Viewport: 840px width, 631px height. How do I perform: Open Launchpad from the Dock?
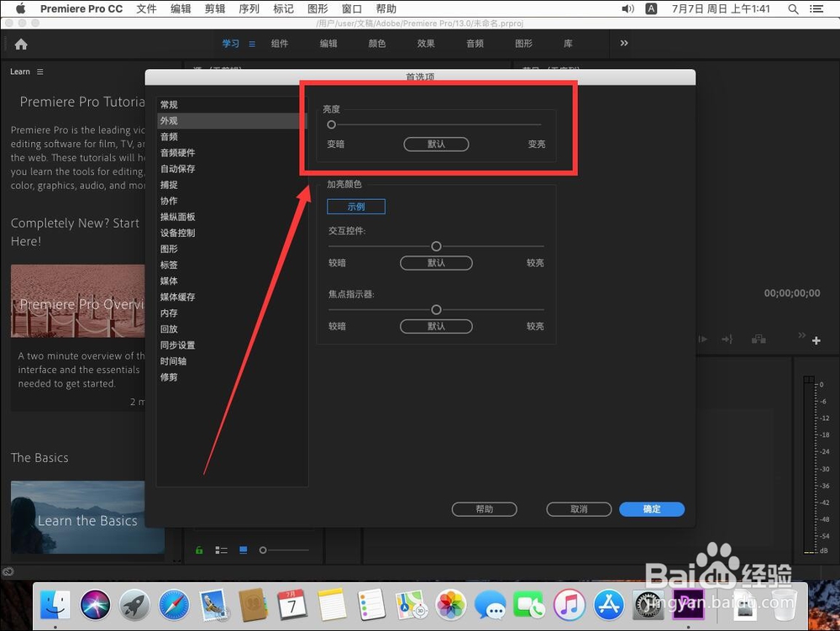coord(134,605)
